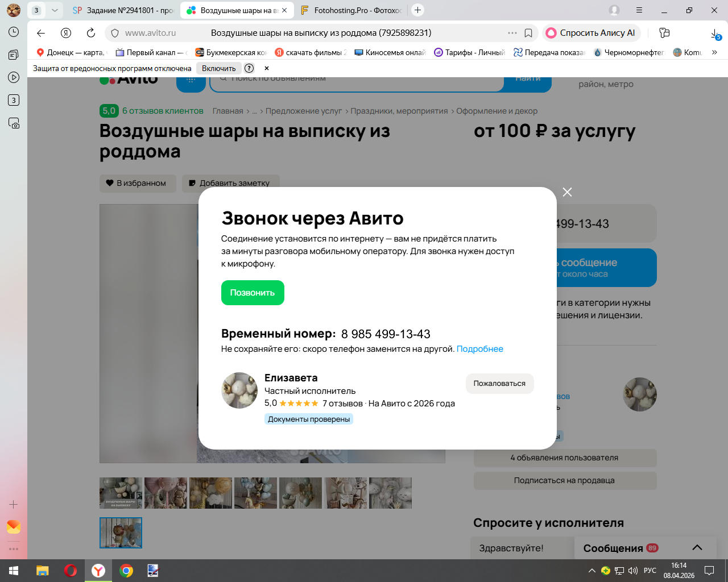Expand the Сообщения chat panel chevron

pyautogui.click(x=697, y=548)
